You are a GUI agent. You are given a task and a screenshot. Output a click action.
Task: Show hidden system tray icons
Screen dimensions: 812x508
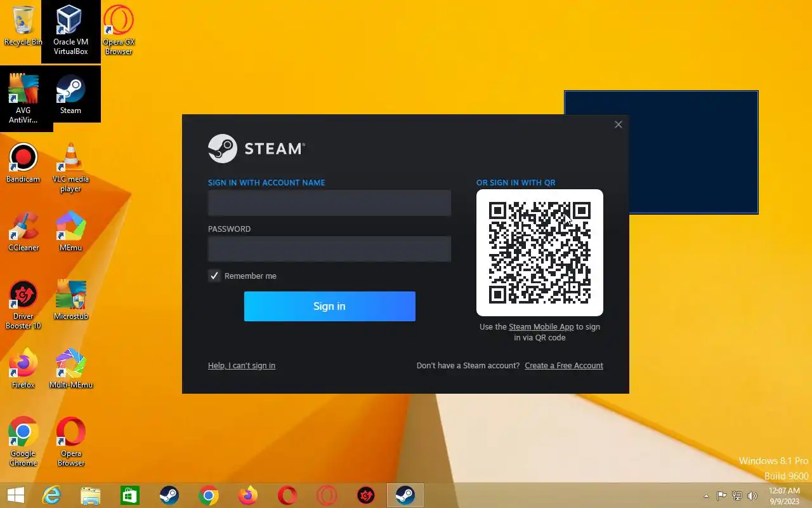point(707,496)
